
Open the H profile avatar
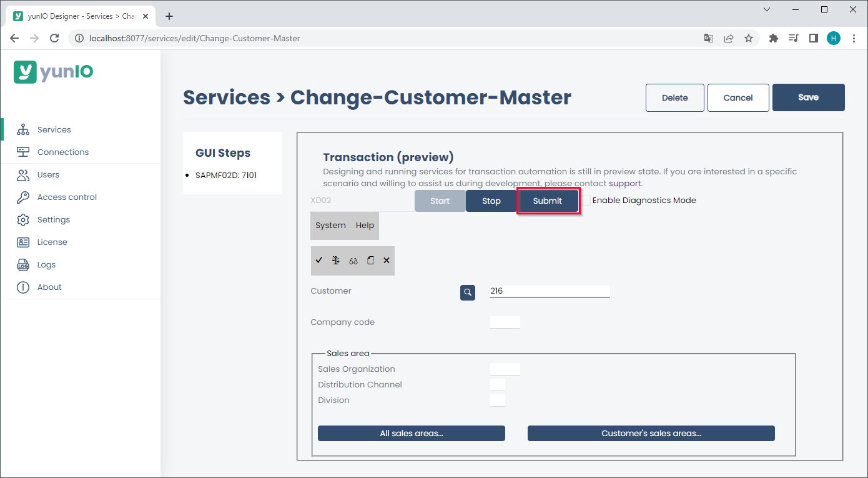(x=834, y=38)
